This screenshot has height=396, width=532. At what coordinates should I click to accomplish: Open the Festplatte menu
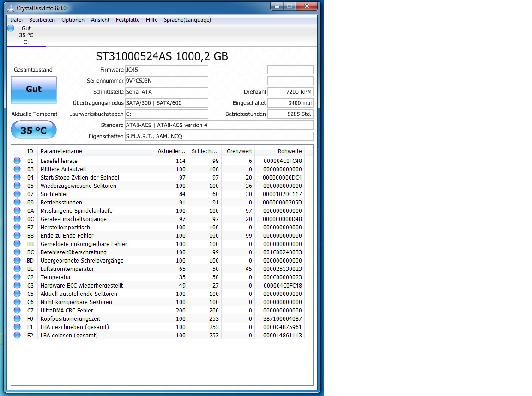click(x=127, y=20)
